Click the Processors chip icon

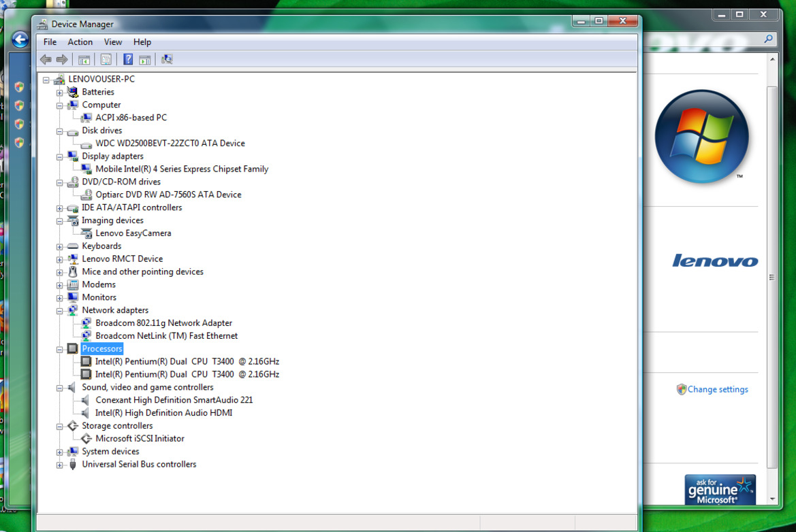tap(73, 348)
